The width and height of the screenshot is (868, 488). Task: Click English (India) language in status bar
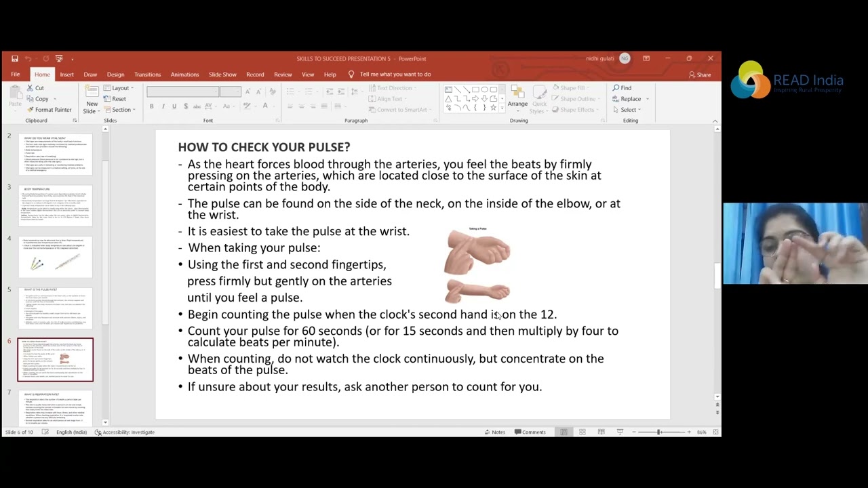(71, 432)
